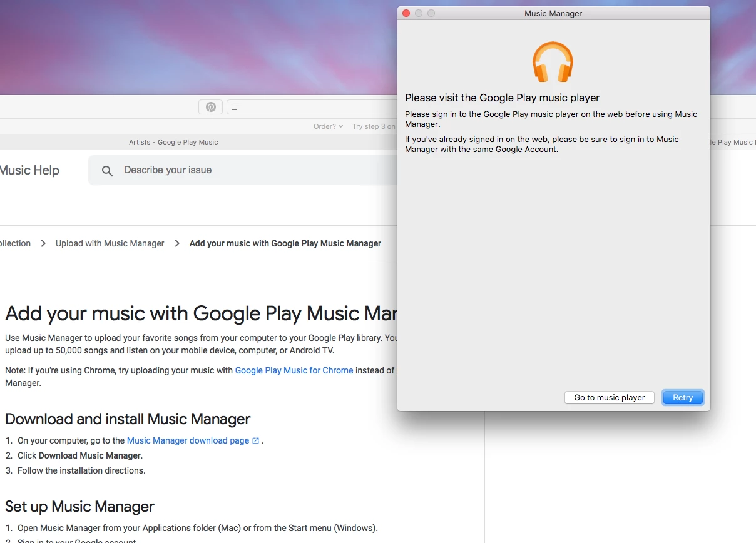
Task: Click the browser address bar field
Action: coord(312,107)
